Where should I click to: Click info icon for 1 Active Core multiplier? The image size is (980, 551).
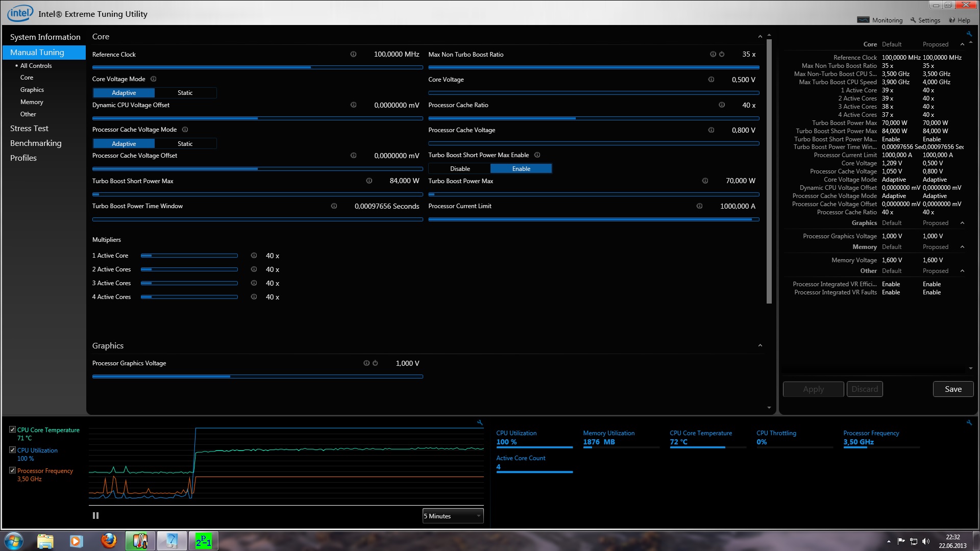tap(254, 256)
